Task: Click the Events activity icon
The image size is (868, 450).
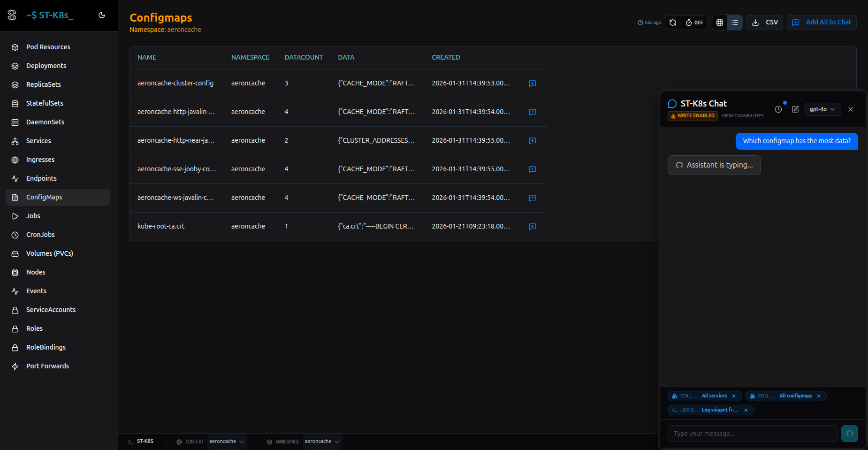Action: point(15,291)
